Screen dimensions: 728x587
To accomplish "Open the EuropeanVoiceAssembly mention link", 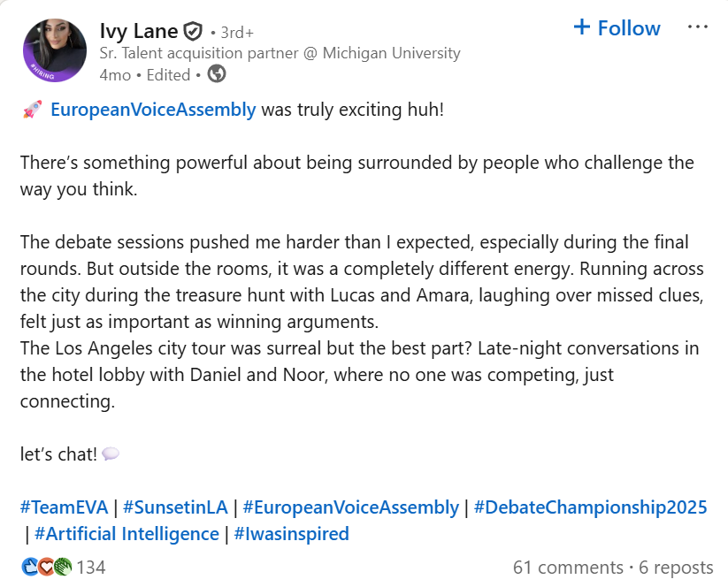I will point(153,111).
